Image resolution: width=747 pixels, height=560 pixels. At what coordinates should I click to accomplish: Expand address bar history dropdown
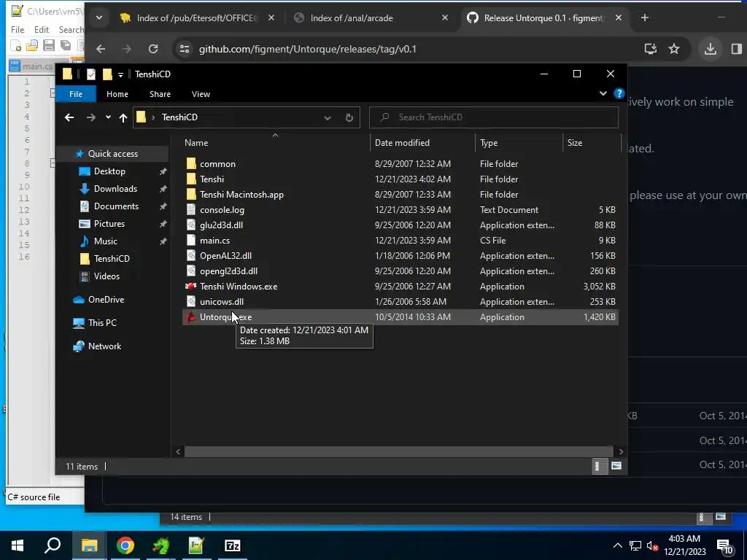pos(328,117)
